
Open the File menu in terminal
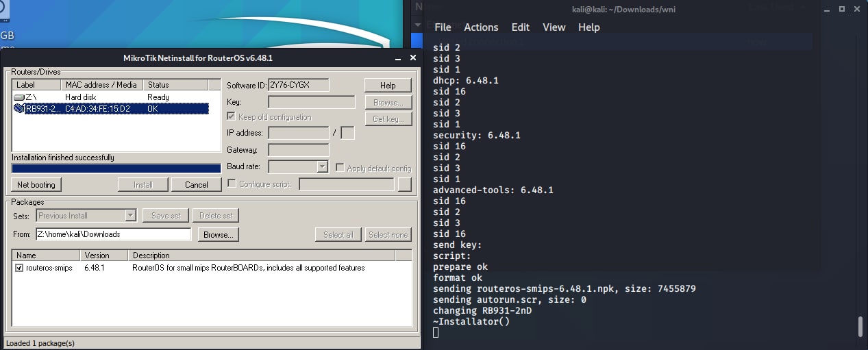pos(443,27)
